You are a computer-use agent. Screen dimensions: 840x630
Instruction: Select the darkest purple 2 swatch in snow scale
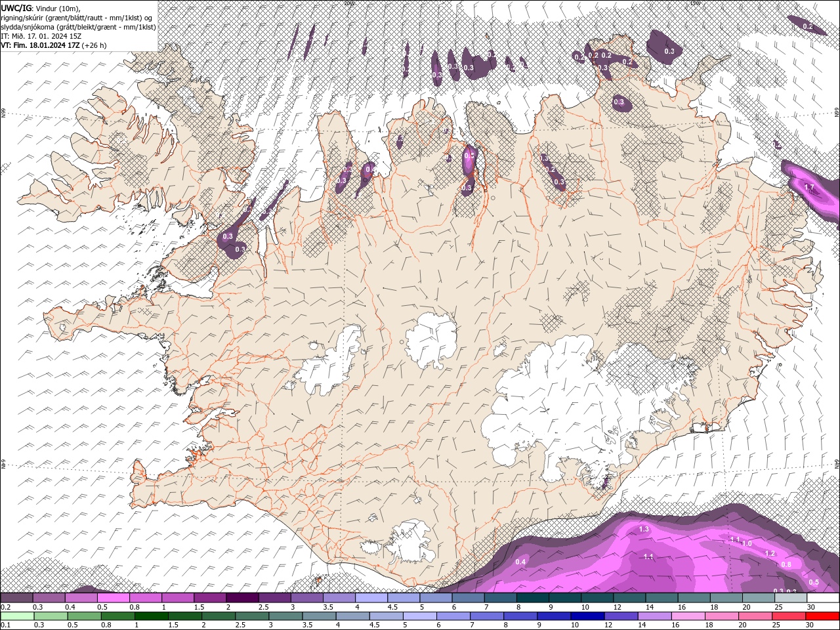[x=243, y=597]
